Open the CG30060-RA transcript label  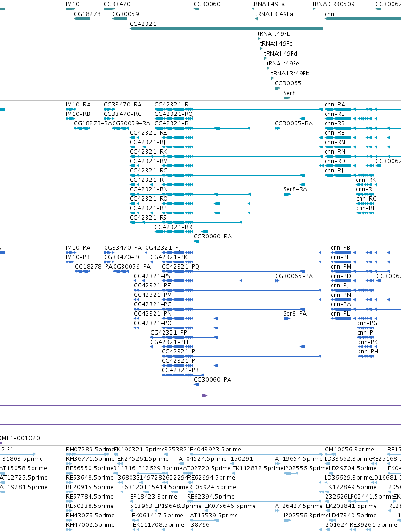(x=213, y=237)
